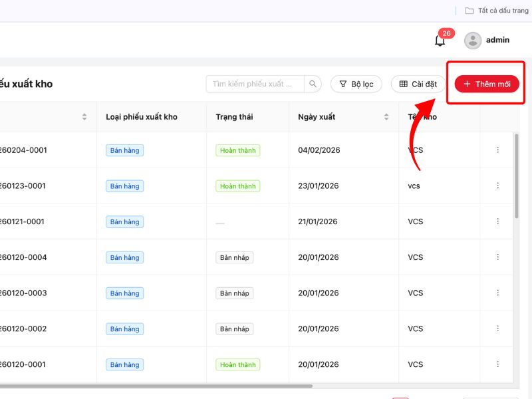This screenshot has width=532, height=399.
Task: Open the Tất cả dấu trang bookmarks folder
Action: coord(496,11)
